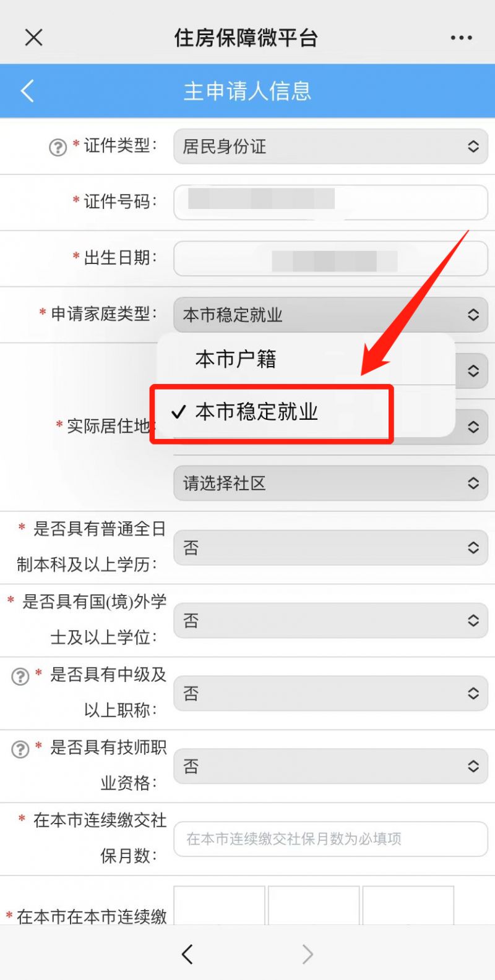This screenshot has height=980, width=495.
Task: Tap bottom browser forward arrow
Action: (x=308, y=954)
